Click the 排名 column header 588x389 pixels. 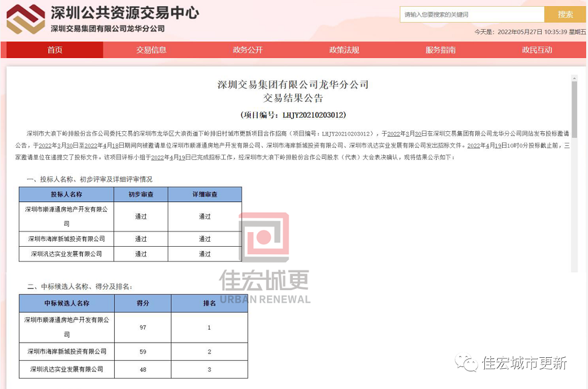click(x=209, y=303)
